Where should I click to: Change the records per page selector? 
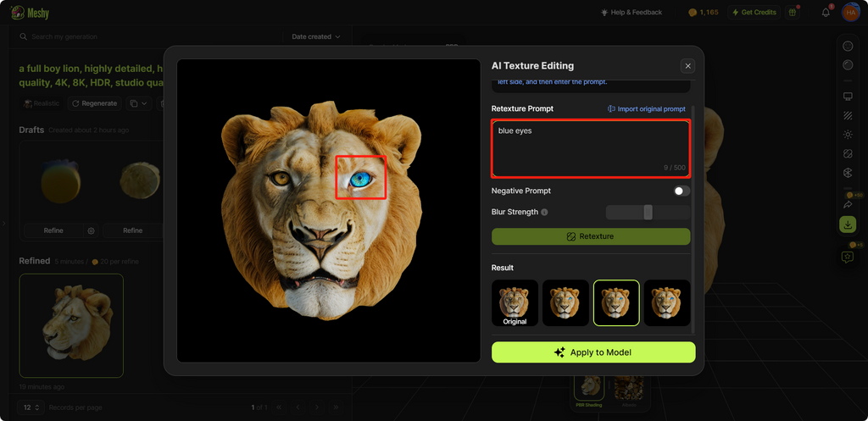point(31,407)
